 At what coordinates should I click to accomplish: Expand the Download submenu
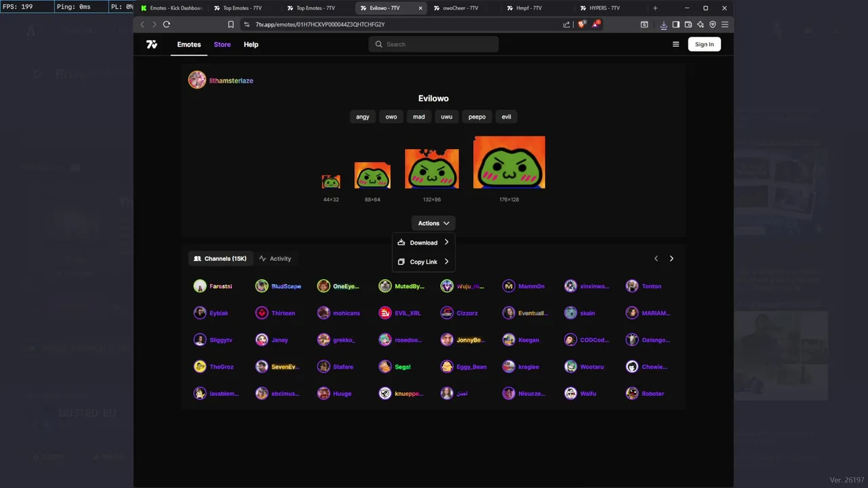coord(423,243)
